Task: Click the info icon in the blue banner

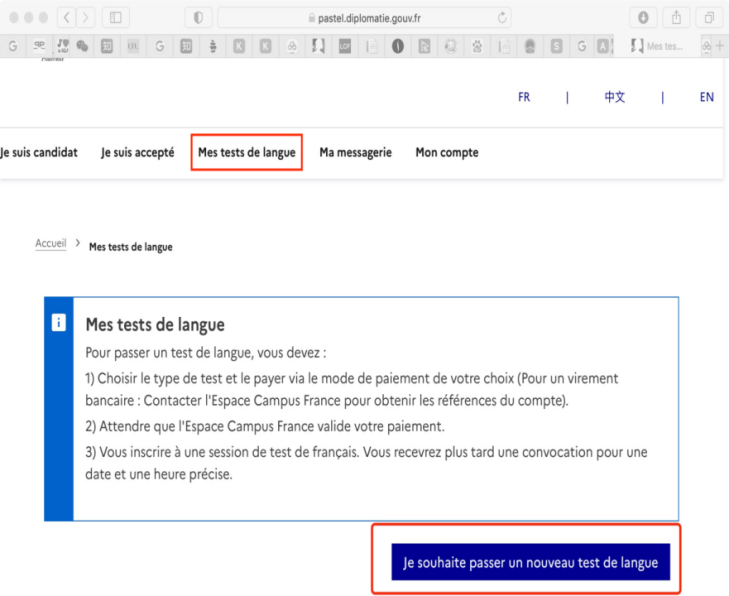Action: pos(59,322)
